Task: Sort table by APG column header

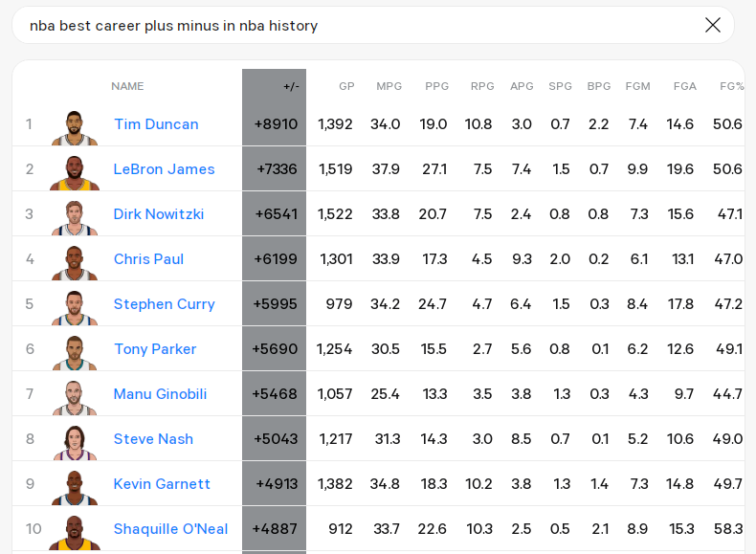Action: (522, 86)
